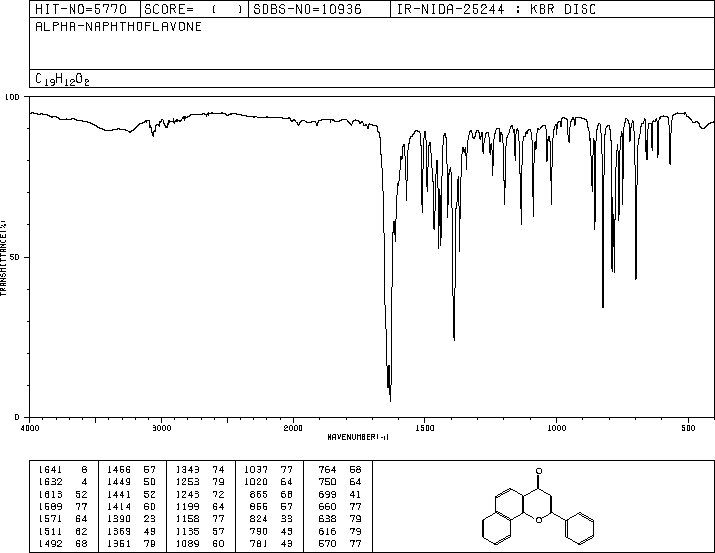Select the 1632 entry in peak table
The image size is (715, 553).
point(63,481)
